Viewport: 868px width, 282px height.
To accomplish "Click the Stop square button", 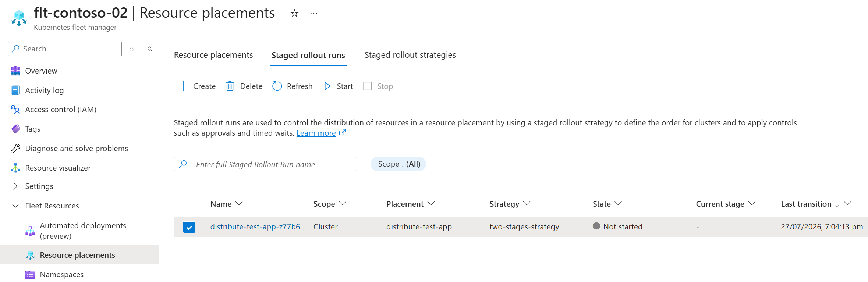I will (378, 86).
